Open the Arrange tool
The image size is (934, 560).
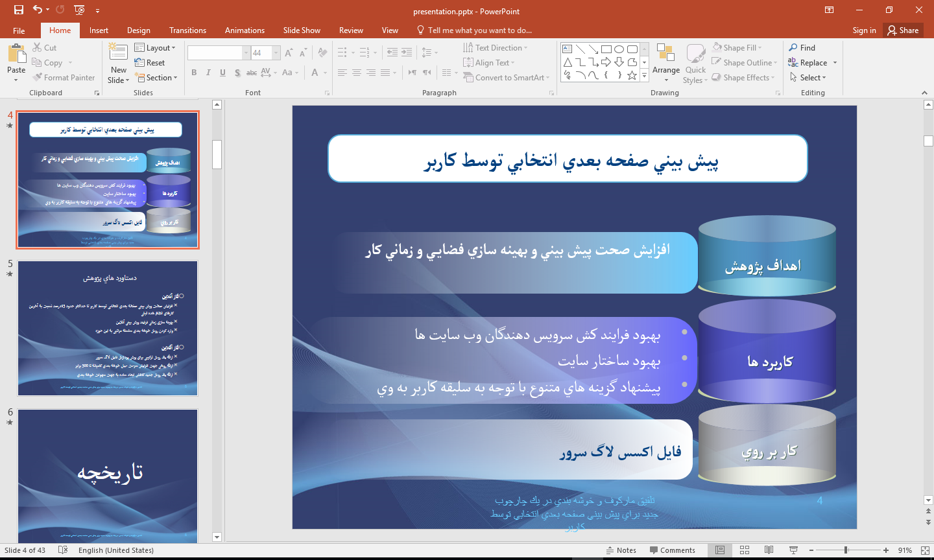665,63
